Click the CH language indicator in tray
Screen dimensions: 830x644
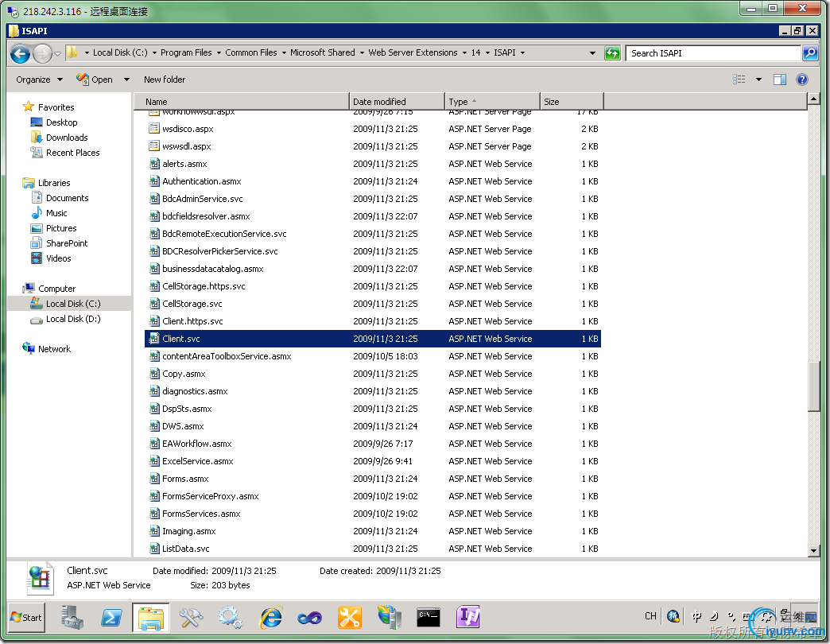click(x=650, y=616)
